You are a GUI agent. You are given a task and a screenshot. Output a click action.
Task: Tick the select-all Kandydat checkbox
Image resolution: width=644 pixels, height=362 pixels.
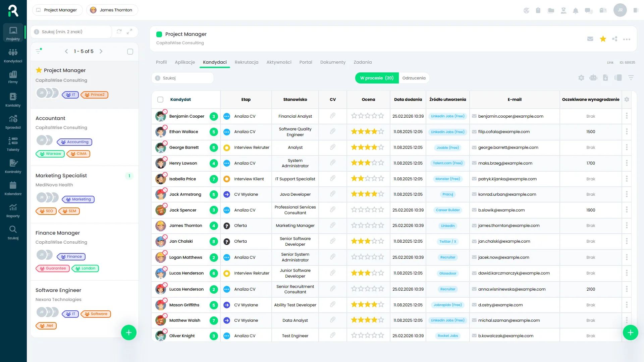click(160, 100)
